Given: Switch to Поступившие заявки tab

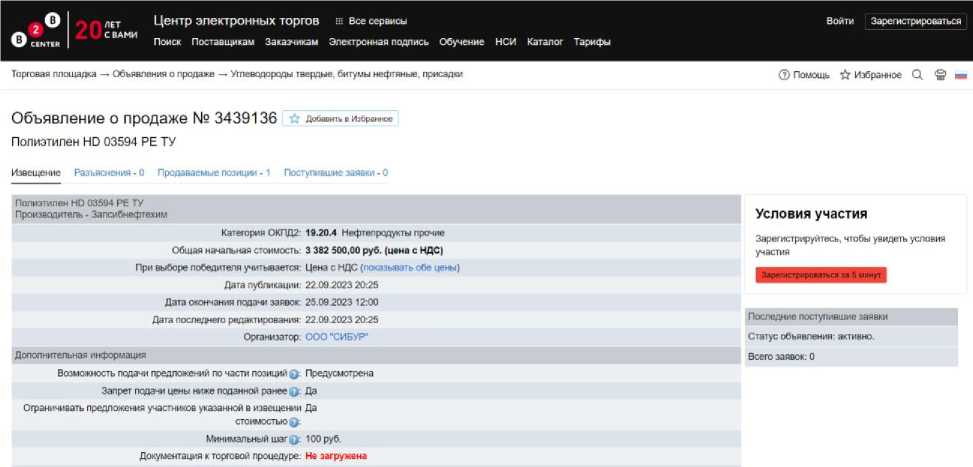Looking at the screenshot, I should (x=336, y=173).
